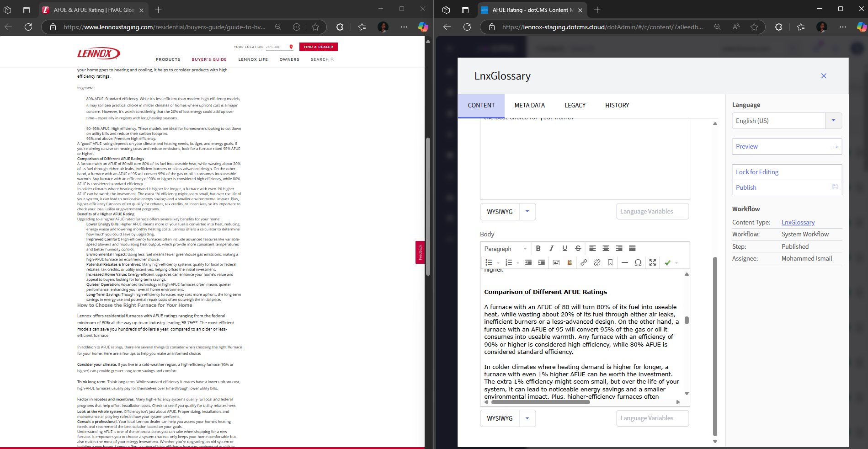Click the Lennox logo

(98, 53)
